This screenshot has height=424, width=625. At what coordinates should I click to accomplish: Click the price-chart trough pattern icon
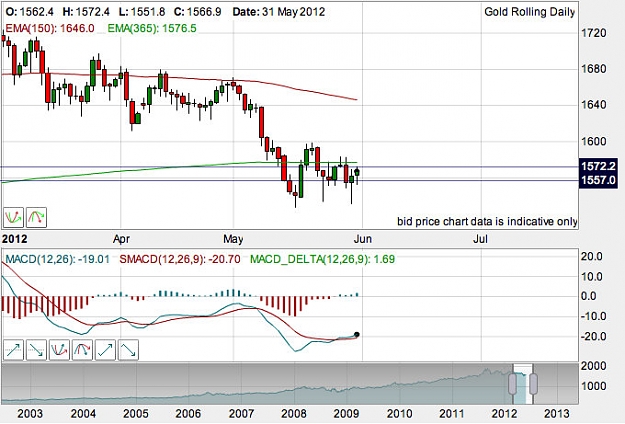tap(13, 218)
